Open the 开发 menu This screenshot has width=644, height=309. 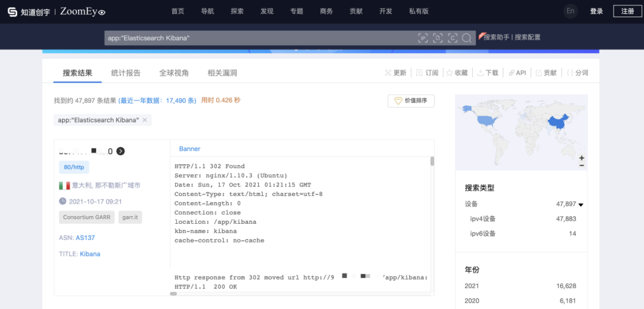point(386,11)
